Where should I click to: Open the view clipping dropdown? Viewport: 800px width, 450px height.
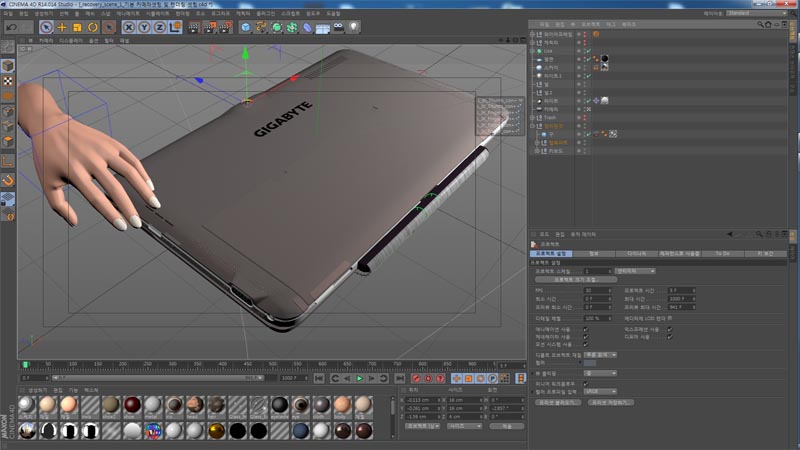pos(601,373)
